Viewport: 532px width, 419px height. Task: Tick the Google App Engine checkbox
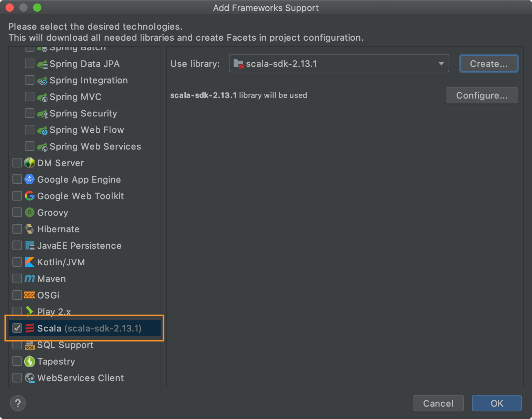[17, 179]
